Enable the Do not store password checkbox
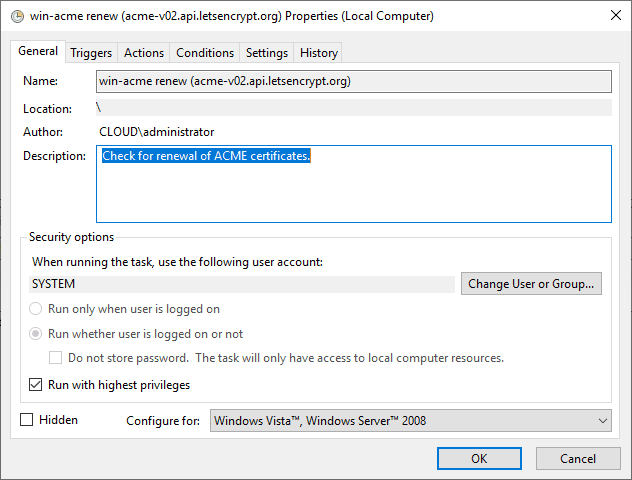Screen dimensions: 632x480 [x=57, y=358]
